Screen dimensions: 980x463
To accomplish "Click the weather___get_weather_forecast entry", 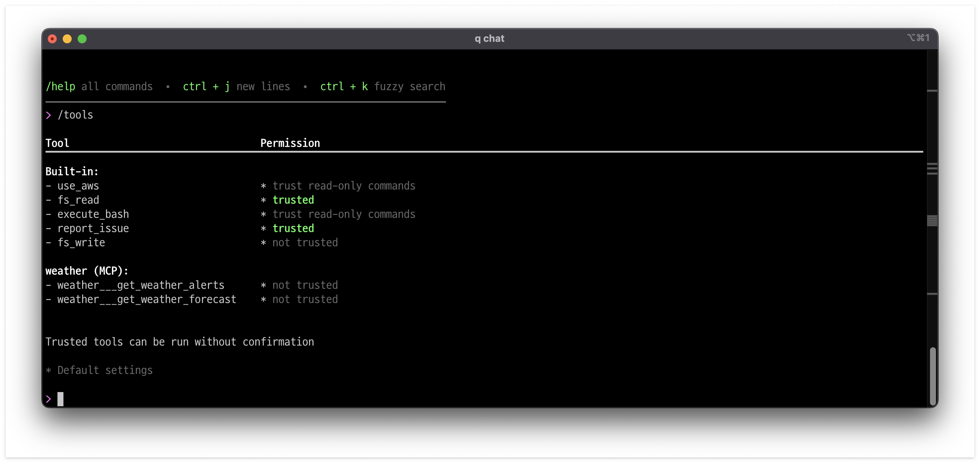I will (146, 299).
